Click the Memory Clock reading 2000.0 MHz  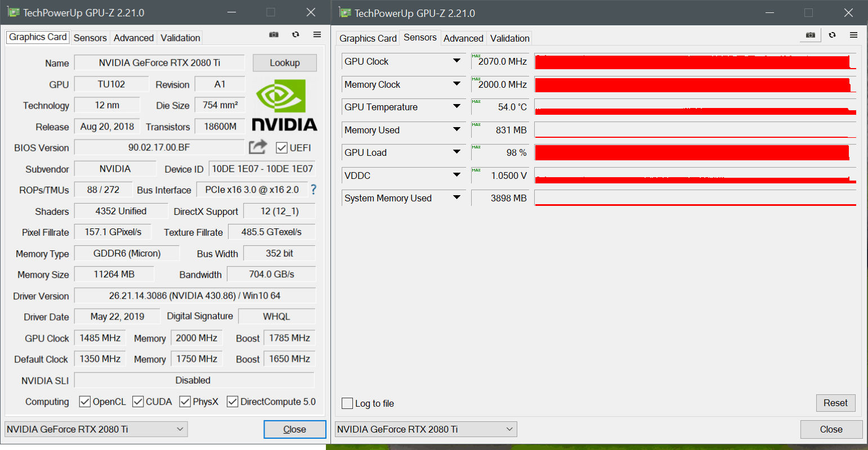coord(500,84)
